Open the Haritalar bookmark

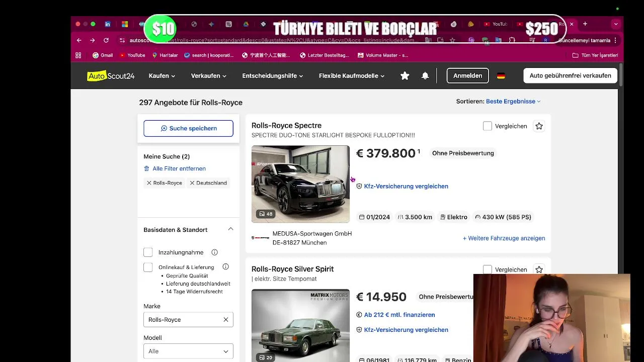pos(165,55)
